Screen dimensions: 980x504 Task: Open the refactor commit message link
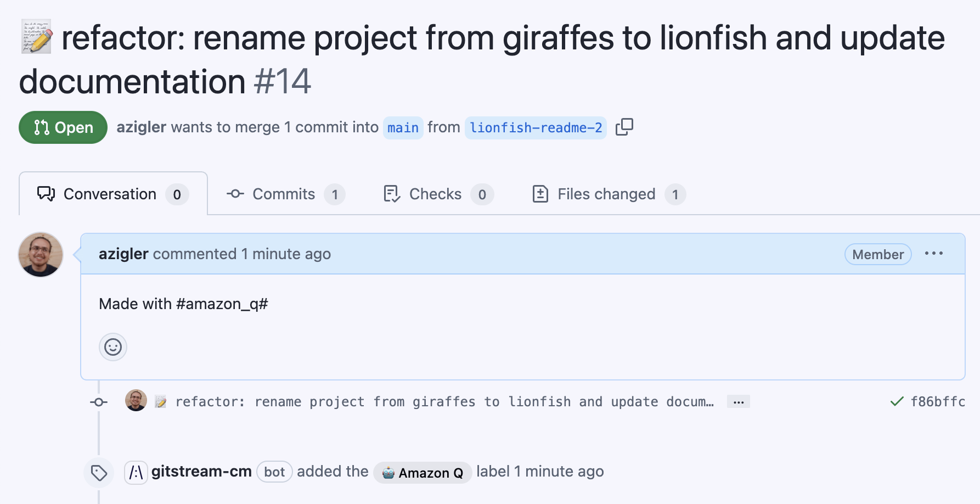click(x=444, y=402)
